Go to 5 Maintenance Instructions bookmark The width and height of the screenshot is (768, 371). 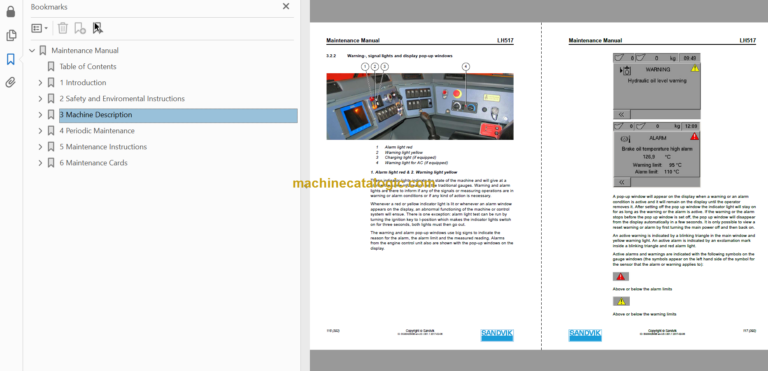(x=103, y=147)
